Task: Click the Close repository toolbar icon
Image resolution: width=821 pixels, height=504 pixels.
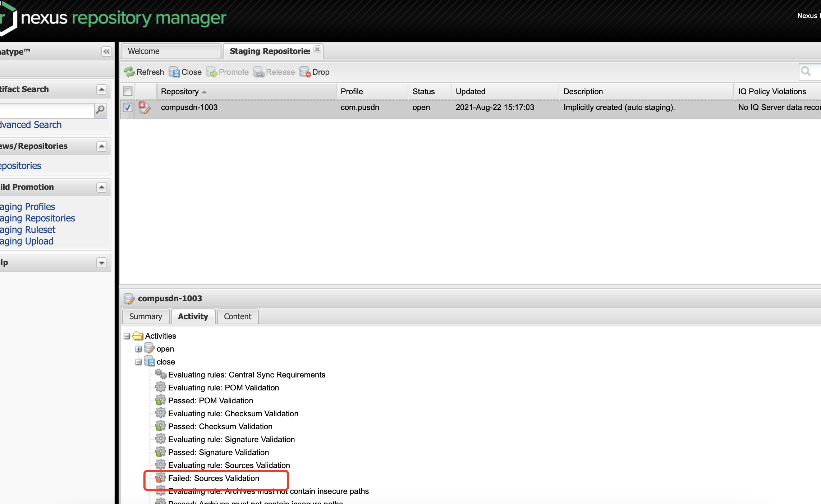Action: 174,72
